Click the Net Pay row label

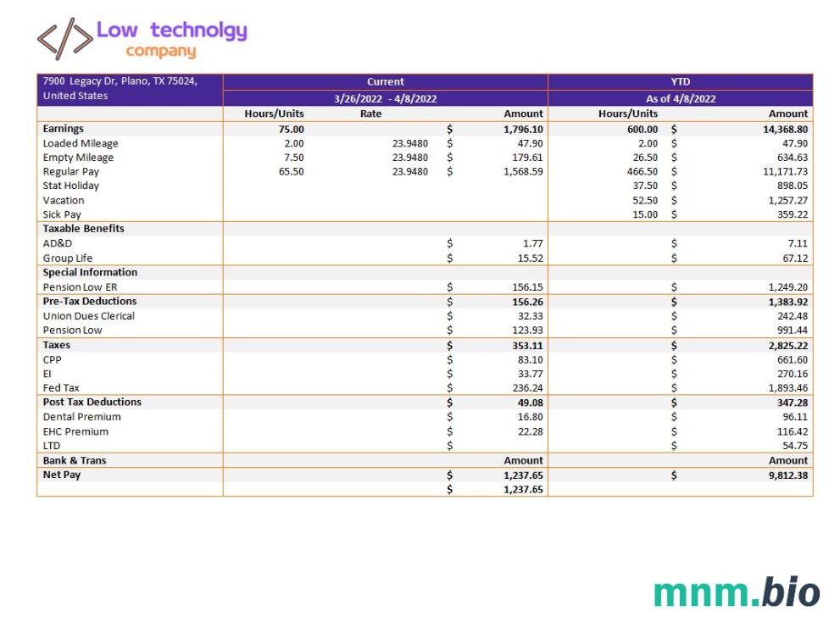[62, 475]
